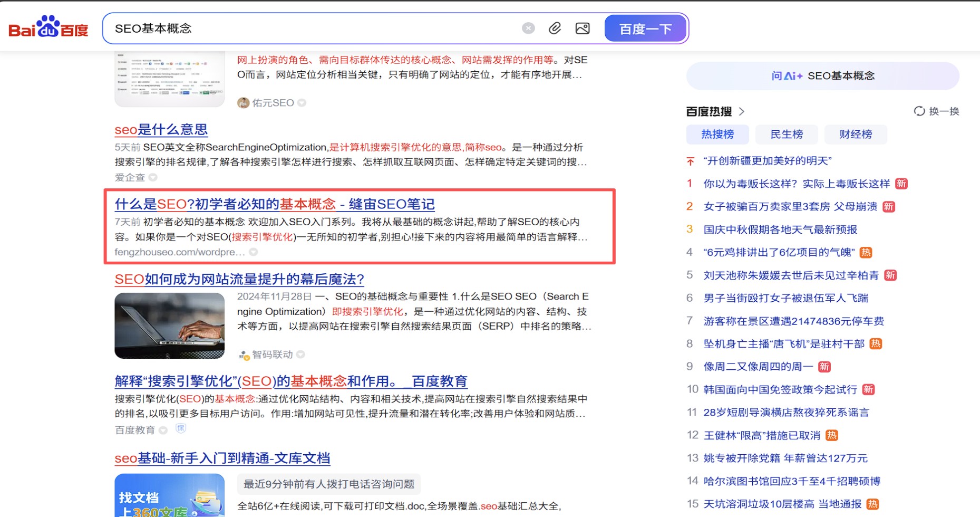
Task: Open the 'seo是什么意思' result link
Action: pyautogui.click(x=161, y=129)
